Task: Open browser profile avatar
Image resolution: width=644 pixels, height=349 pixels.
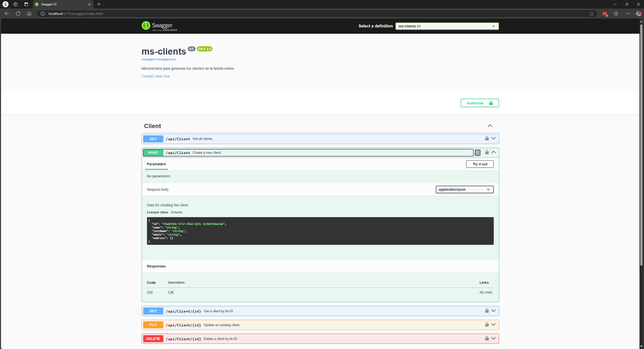Action: coord(6,4)
